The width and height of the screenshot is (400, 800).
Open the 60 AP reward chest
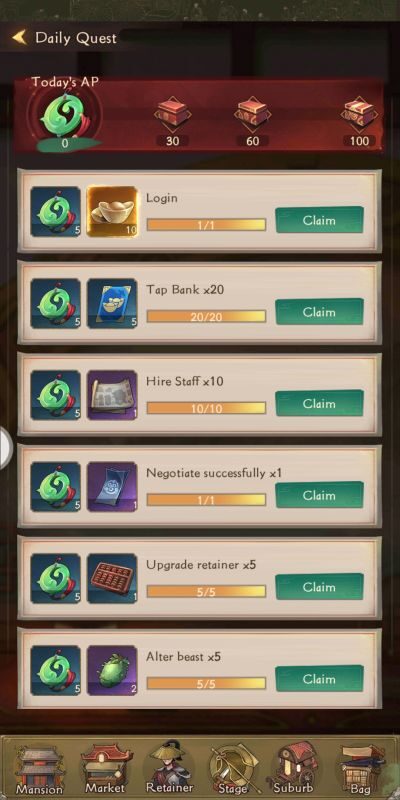point(253,113)
